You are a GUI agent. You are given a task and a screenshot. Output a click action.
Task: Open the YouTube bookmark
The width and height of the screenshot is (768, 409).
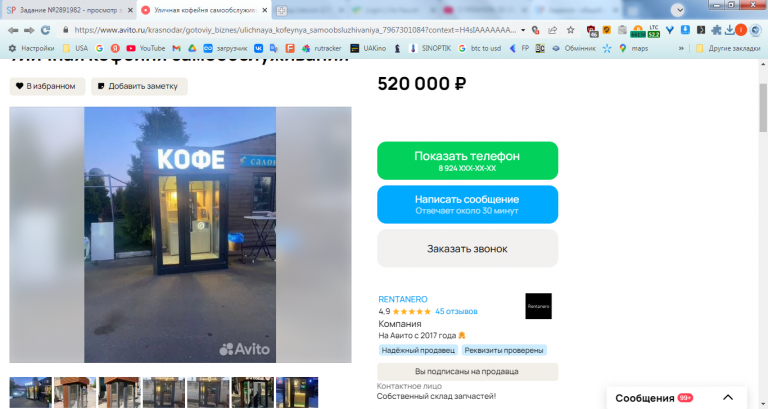145,48
